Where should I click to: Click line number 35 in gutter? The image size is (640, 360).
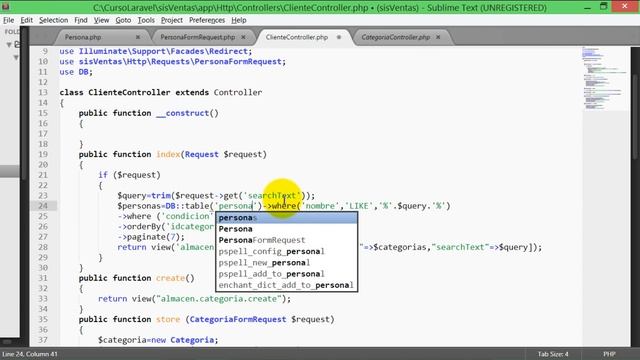pyautogui.click(x=43, y=319)
